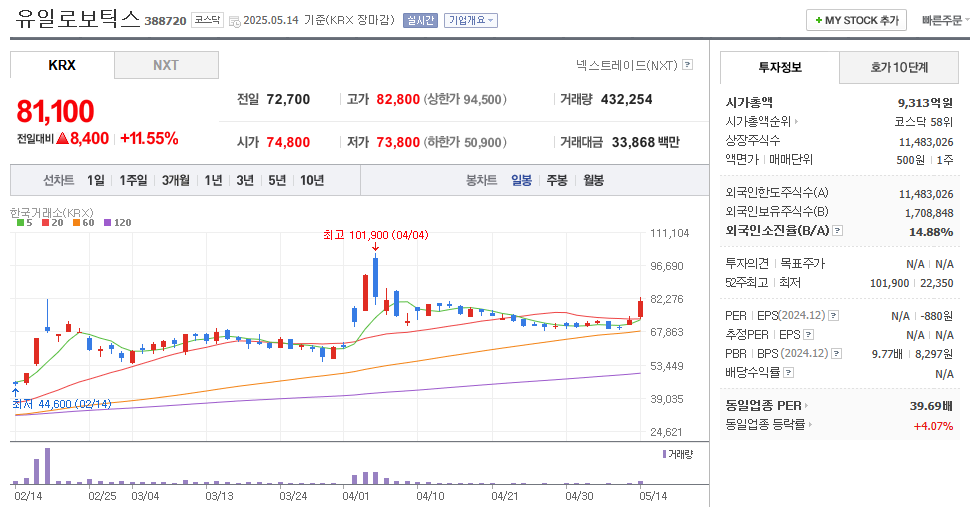975x507 pixels.
Task: Click the 실시간 real-time badge
Action: click(x=420, y=21)
